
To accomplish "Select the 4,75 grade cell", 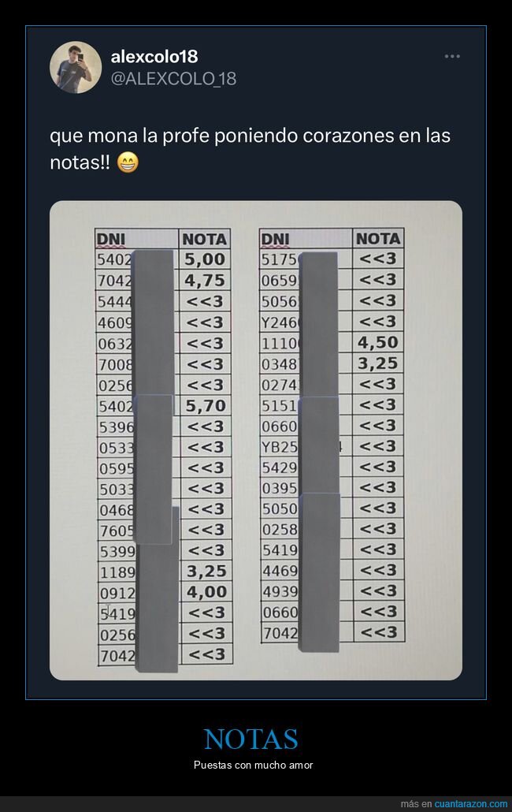I will coord(205,281).
